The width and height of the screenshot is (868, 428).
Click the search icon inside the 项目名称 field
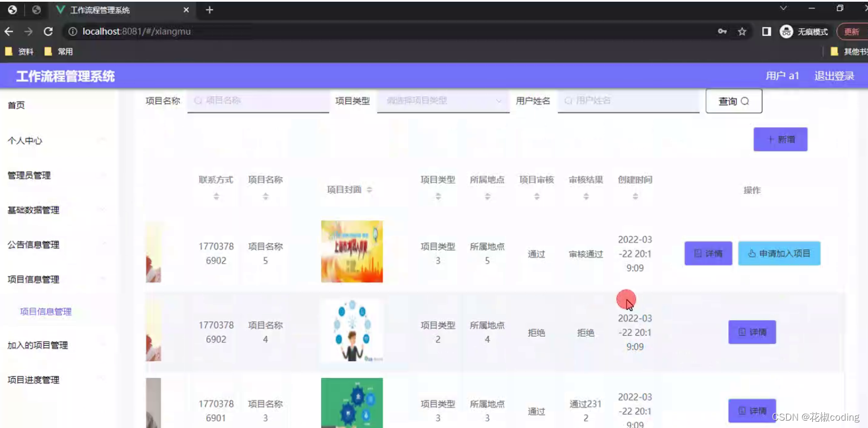click(x=197, y=101)
